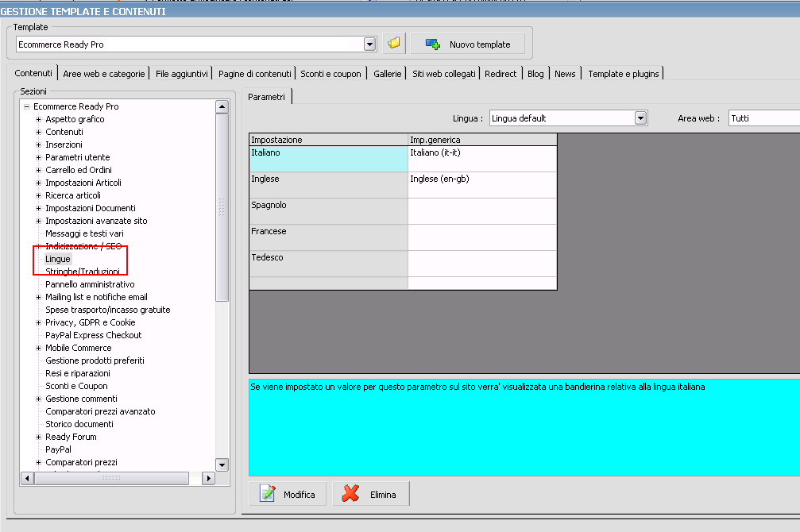Click the sections tree scroll down arrow
Screen dimensions: 800x532
pos(222,465)
